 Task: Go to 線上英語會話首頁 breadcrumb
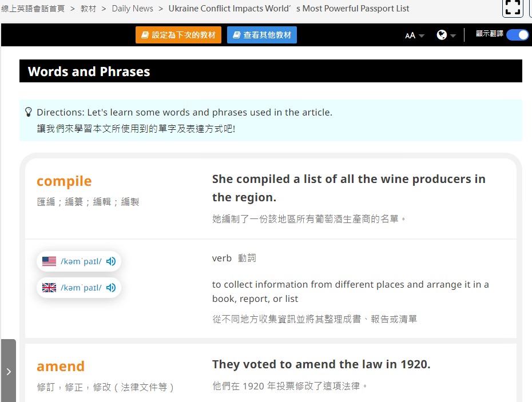(33, 9)
